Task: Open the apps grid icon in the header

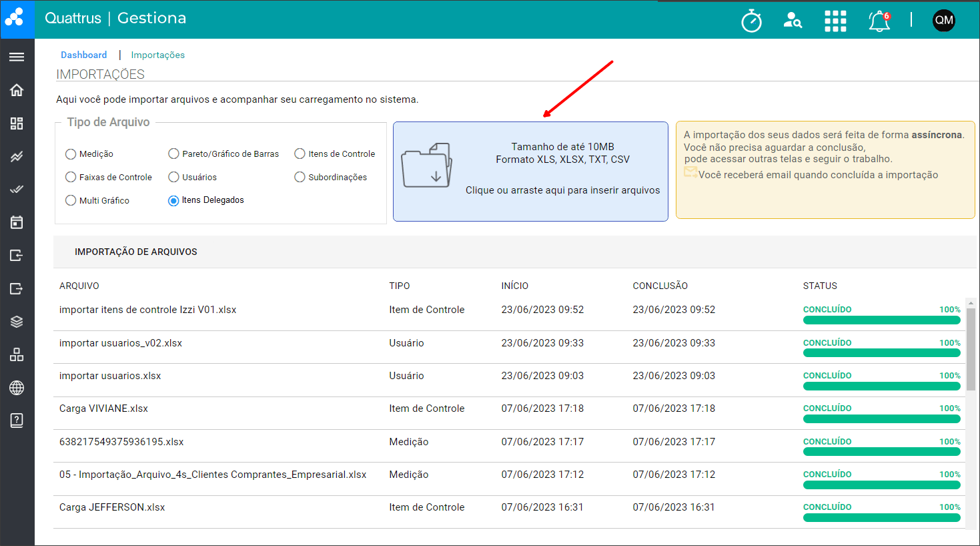Action: point(835,21)
